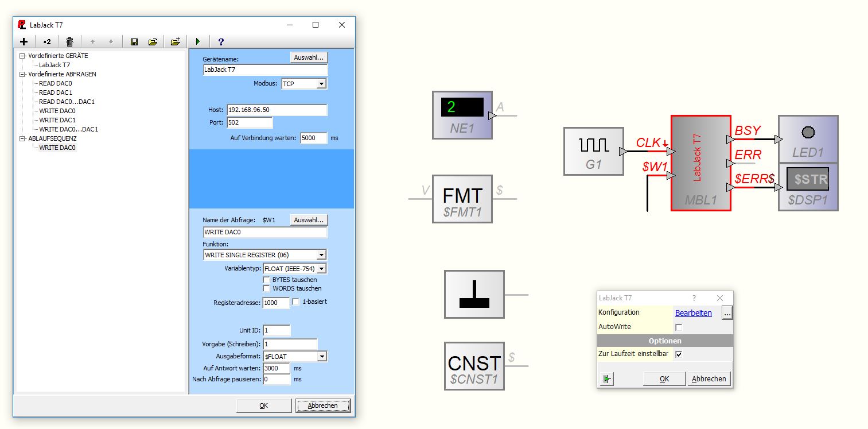
Task: Click the green pin icon in properties dialog
Action: pos(607,379)
